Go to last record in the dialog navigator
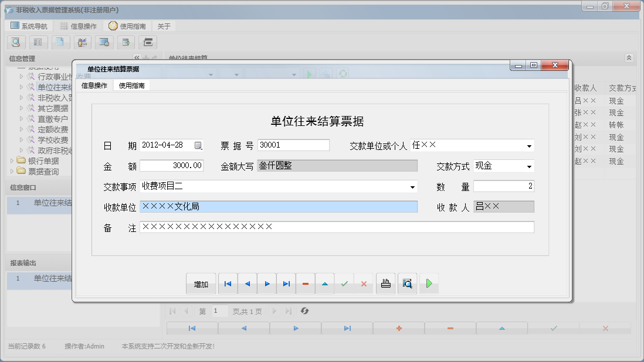The image size is (644, 362). click(286, 284)
